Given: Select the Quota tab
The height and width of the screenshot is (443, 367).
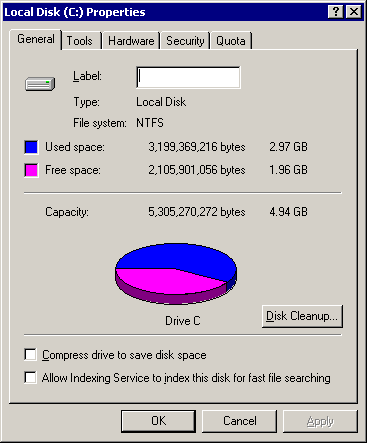Looking at the screenshot, I should [x=231, y=41].
